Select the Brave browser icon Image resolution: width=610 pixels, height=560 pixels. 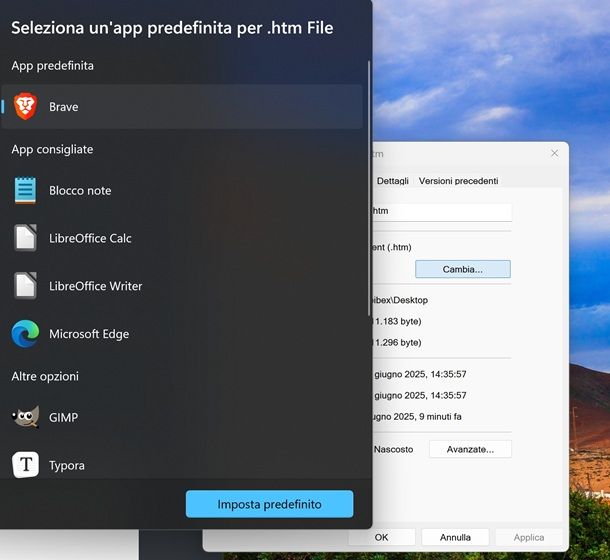25,107
